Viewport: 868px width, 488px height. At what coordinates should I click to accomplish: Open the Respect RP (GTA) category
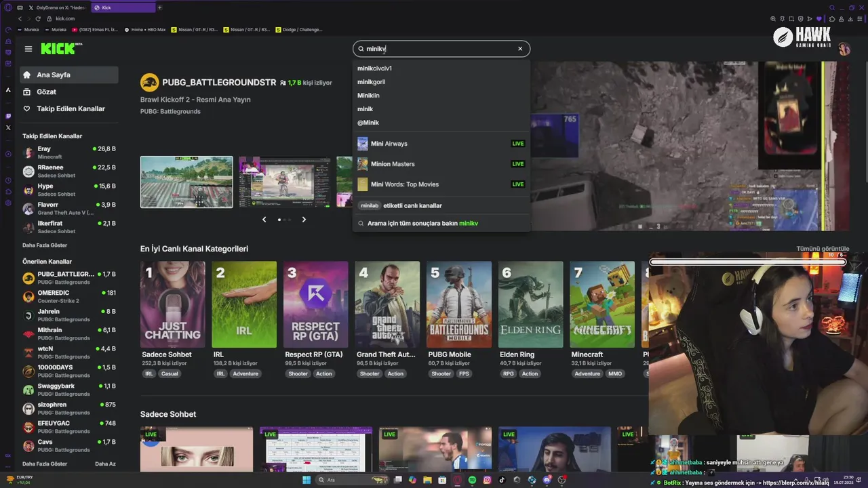(x=316, y=304)
